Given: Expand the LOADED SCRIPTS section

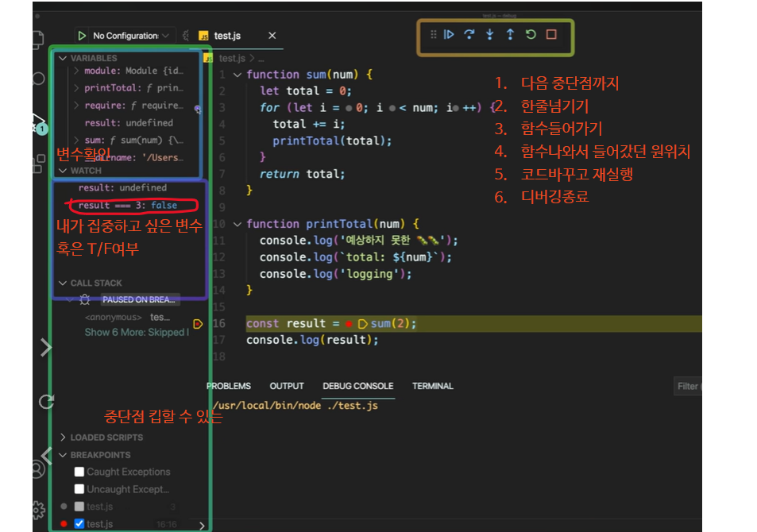Looking at the screenshot, I should click(x=62, y=437).
